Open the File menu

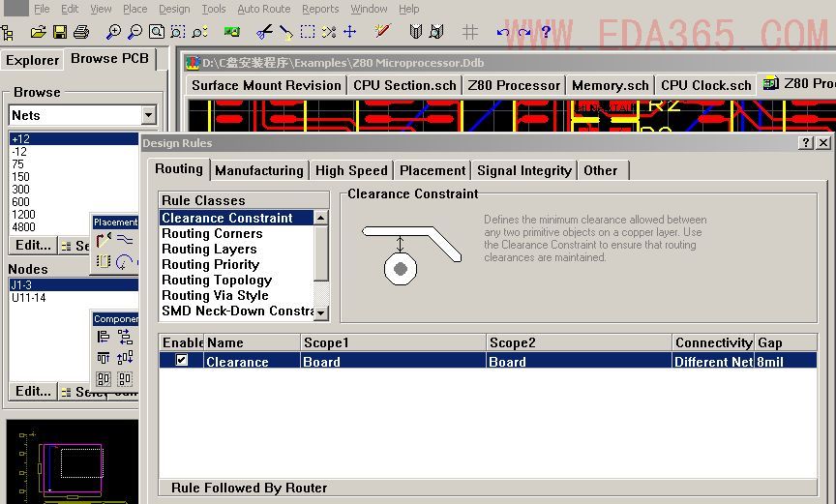pos(42,9)
